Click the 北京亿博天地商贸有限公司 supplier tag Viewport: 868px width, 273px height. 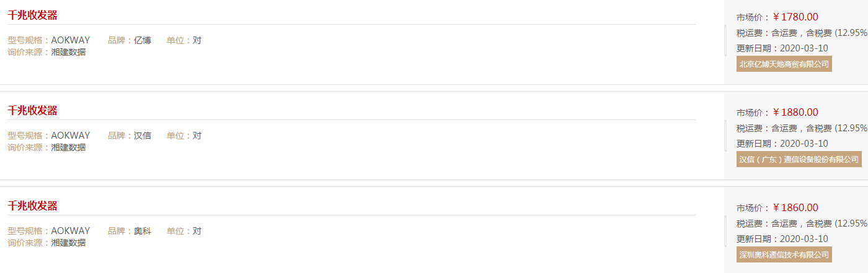tap(784, 64)
